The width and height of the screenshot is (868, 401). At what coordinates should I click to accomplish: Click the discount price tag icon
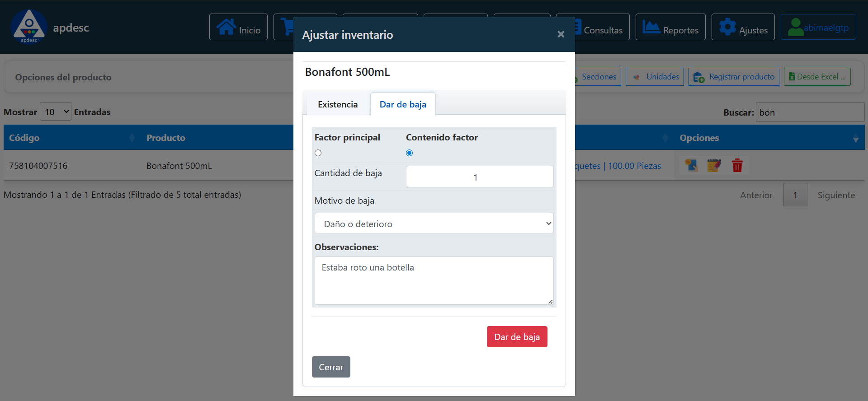pyautogui.click(x=691, y=166)
